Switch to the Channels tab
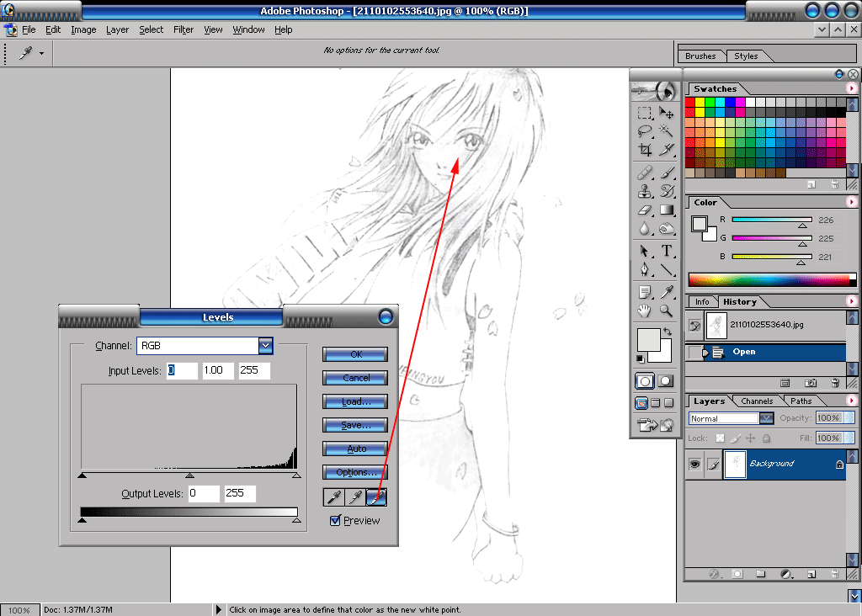The height and width of the screenshot is (616, 862). pyautogui.click(x=757, y=401)
